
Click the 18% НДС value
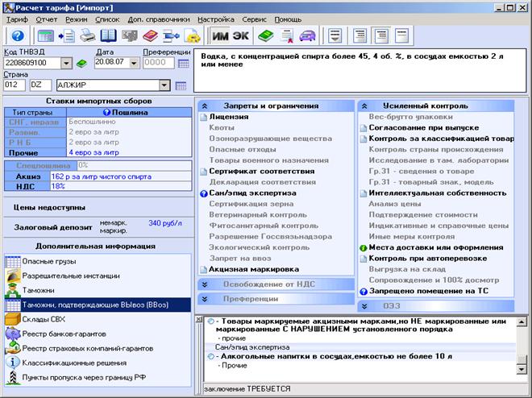(58, 186)
